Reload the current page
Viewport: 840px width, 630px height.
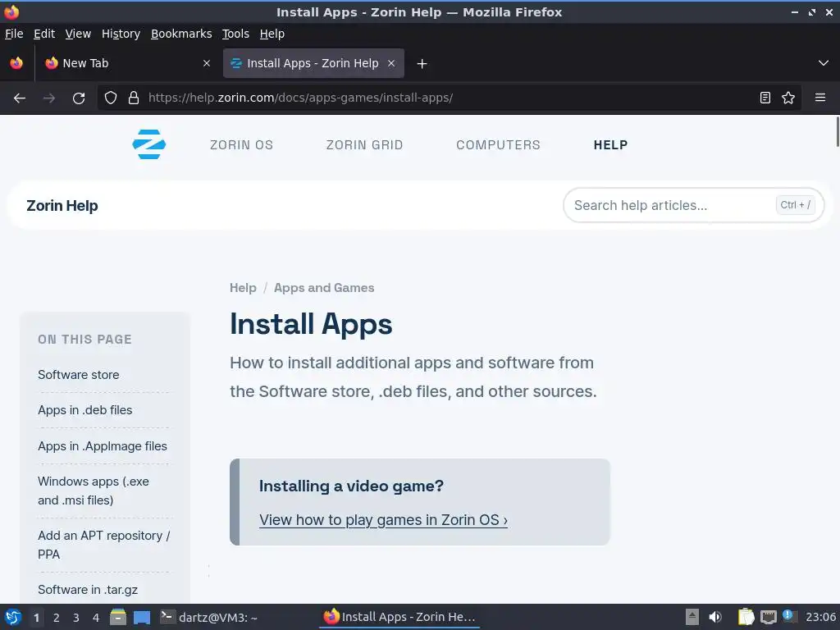click(x=79, y=98)
